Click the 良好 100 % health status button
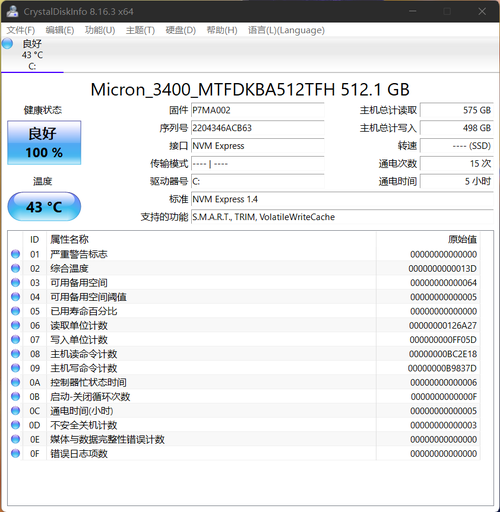This screenshot has width=500, height=512. point(44,143)
